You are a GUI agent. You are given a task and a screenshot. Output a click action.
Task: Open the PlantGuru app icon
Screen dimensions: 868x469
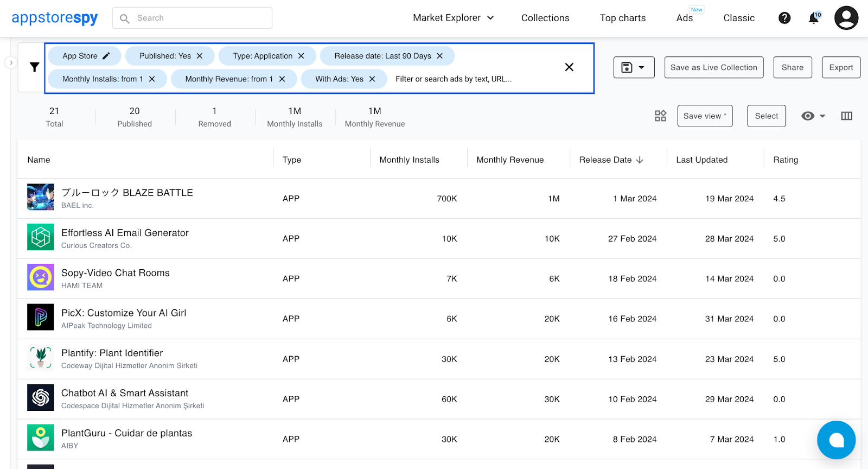point(41,438)
